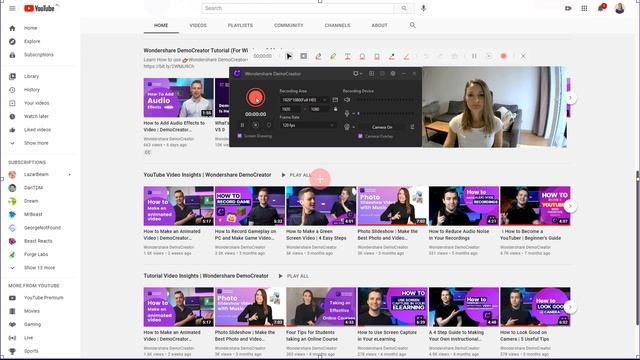Toggle the aspect ratio lock icon
The image size is (640, 360).
[336, 109]
